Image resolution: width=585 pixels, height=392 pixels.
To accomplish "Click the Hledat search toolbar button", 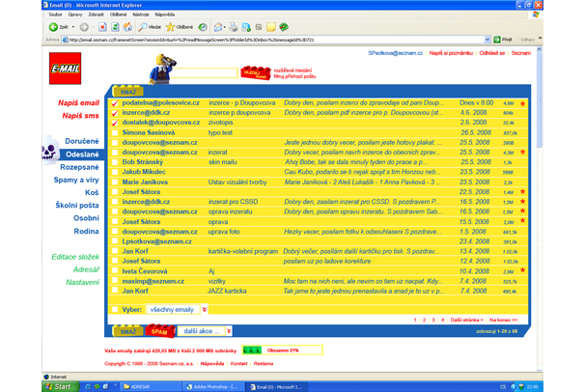I will coord(150,27).
